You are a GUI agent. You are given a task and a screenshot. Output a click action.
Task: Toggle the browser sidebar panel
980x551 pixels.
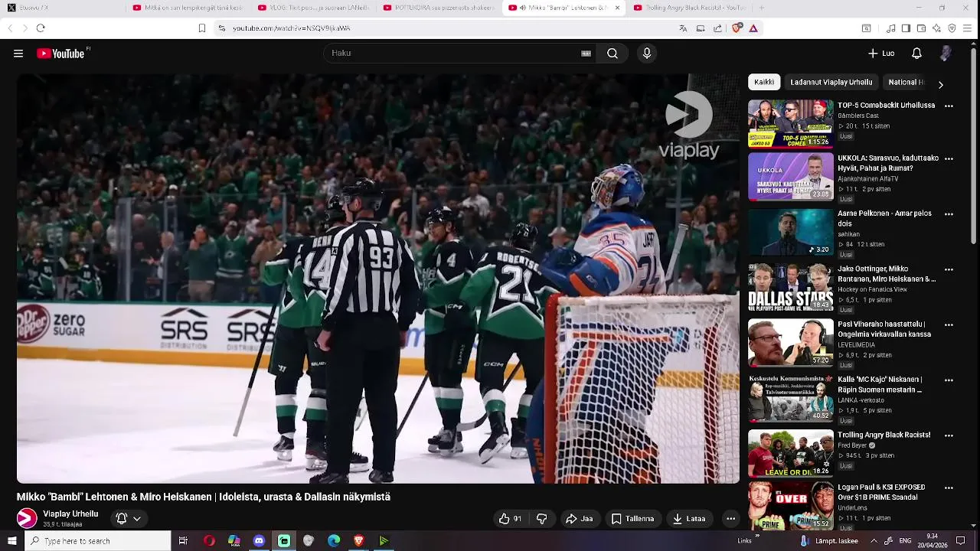tap(906, 28)
